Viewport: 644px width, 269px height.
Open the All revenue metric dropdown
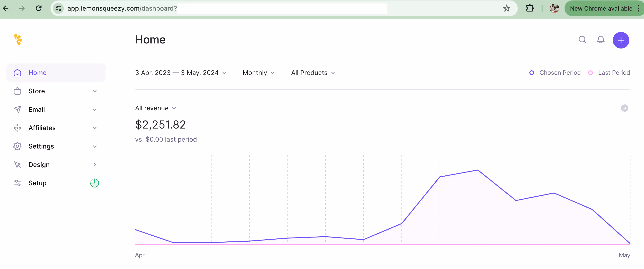click(155, 108)
